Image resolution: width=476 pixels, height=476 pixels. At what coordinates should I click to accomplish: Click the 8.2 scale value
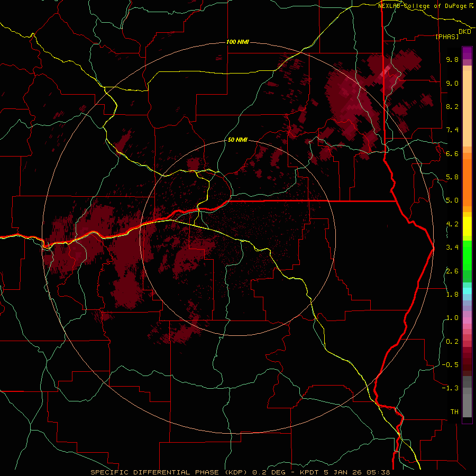[x=452, y=106]
